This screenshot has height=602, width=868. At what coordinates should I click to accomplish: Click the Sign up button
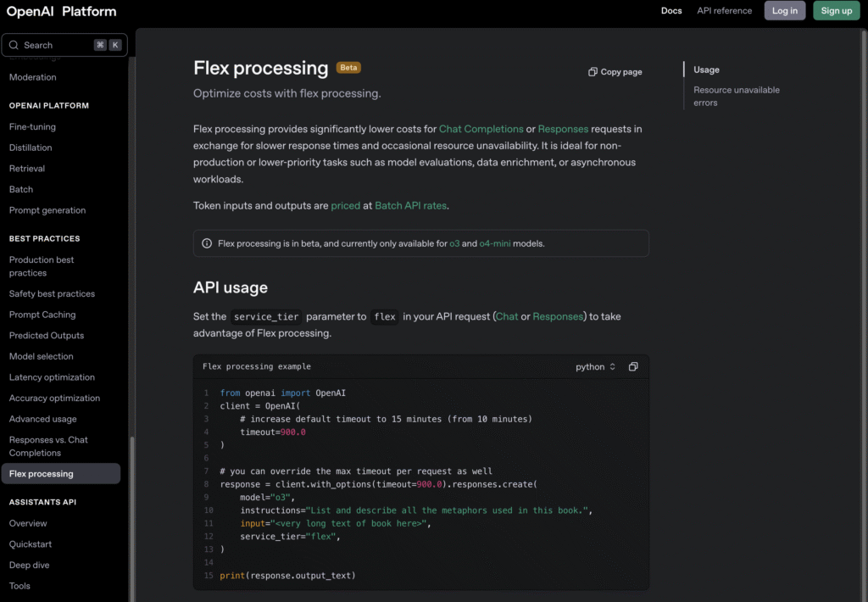(836, 10)
